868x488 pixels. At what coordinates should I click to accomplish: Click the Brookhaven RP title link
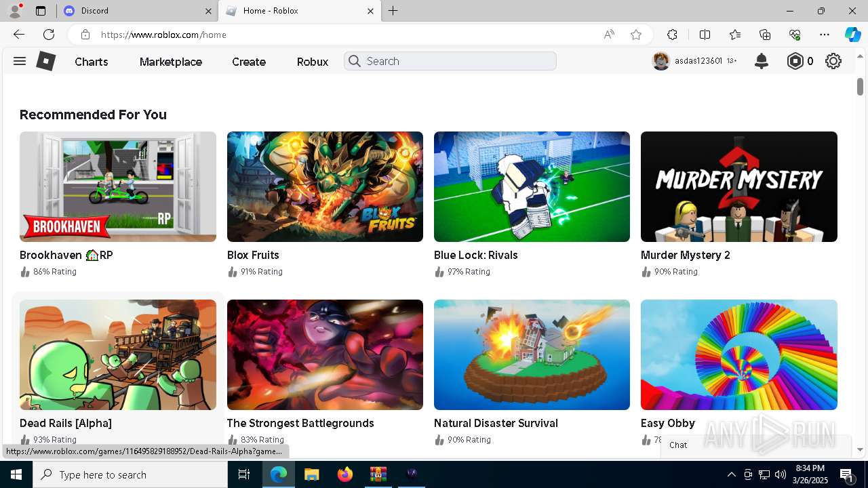pyautogui.click(x=66, y=255)
